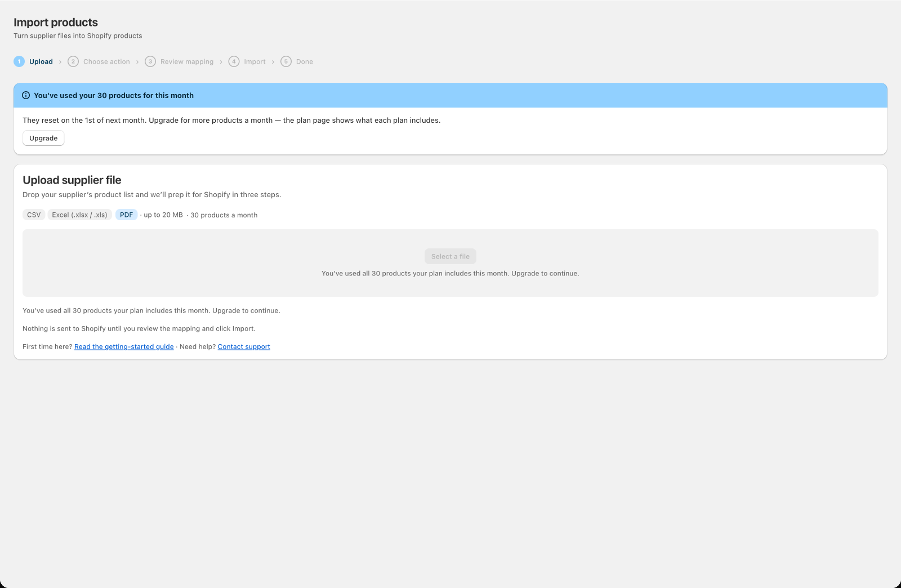Screen dimensions: 901x588
Task: Click the PDF format badge
Action: pyautogui.click(x=126, y=215)
